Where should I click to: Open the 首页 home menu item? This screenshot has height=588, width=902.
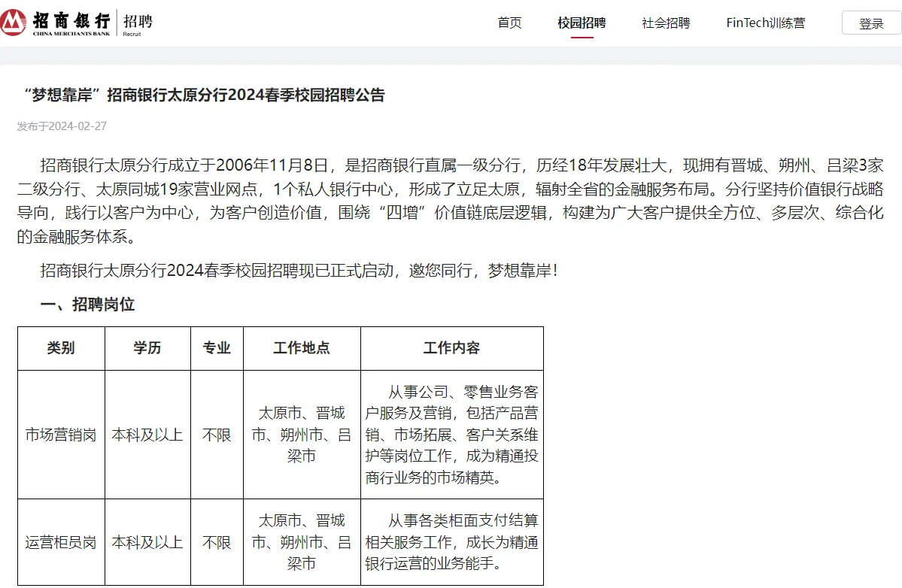click(x=509, y=23)
